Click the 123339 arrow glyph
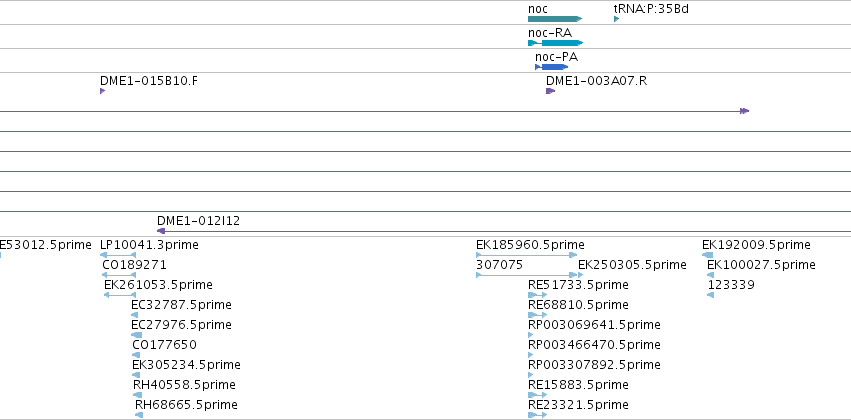The height and width of the screenshot is (420, 851). coord(710,295)
